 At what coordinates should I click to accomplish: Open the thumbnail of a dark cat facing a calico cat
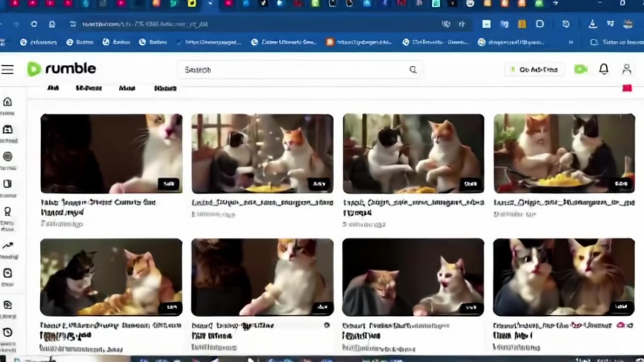click(x=111, y=278)
